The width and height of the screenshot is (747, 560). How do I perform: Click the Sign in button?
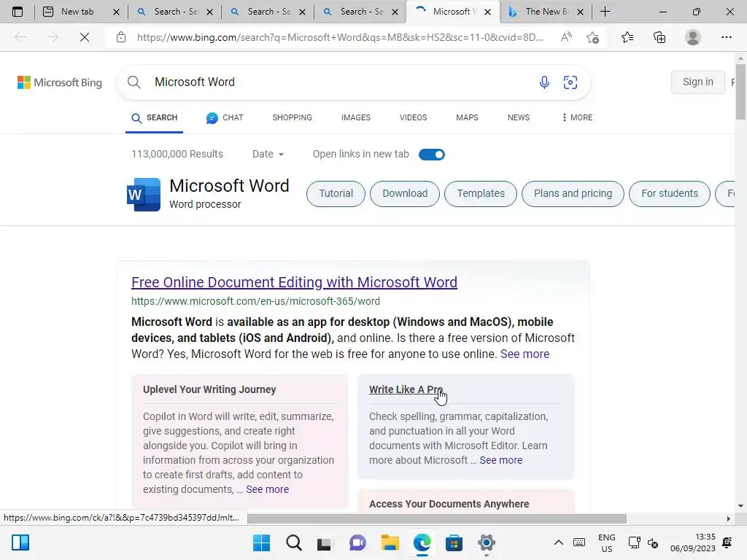pos(698,82)
